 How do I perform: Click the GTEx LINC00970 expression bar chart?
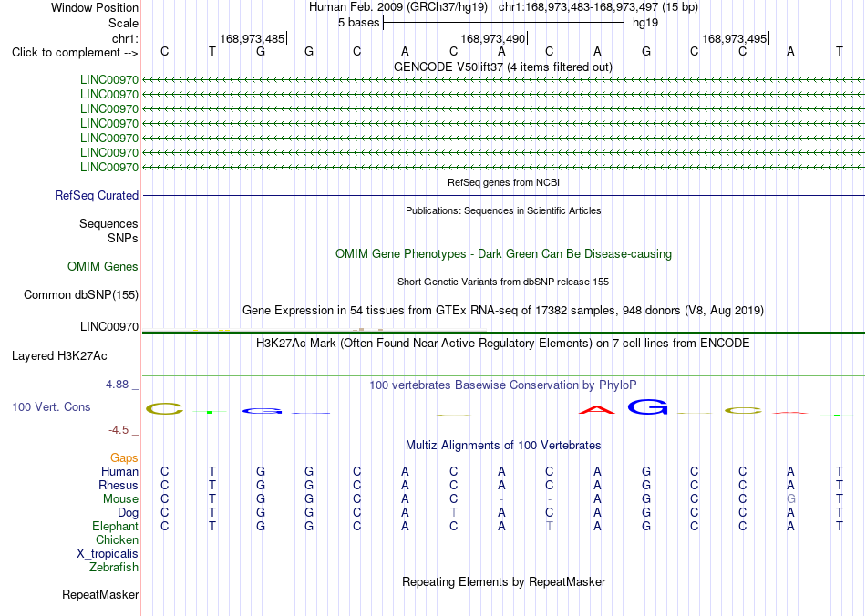tap(314, 330)
